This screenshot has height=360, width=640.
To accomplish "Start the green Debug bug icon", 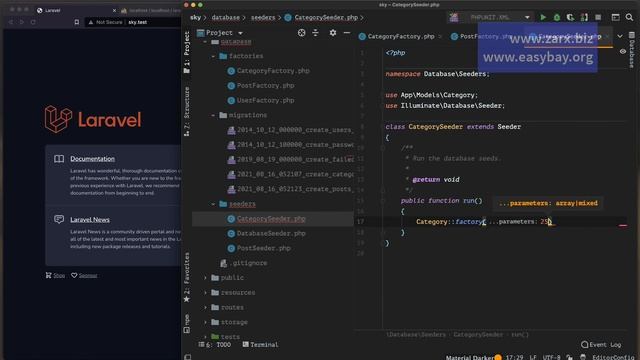I will 557,17.
